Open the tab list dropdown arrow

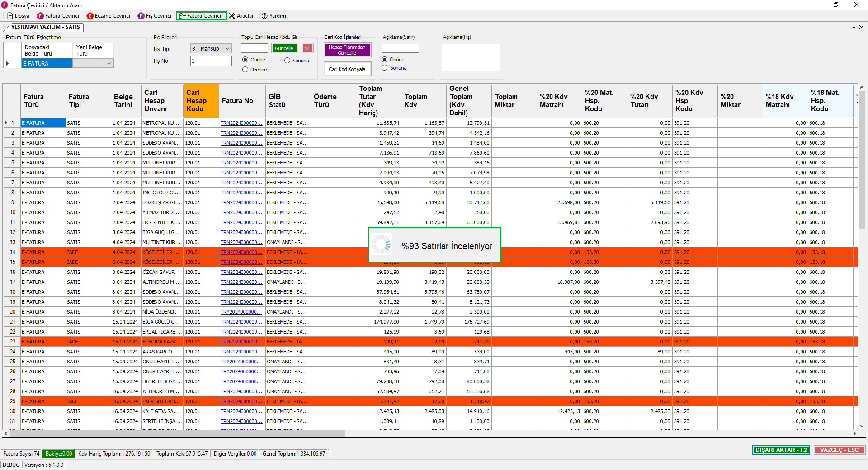854,27
